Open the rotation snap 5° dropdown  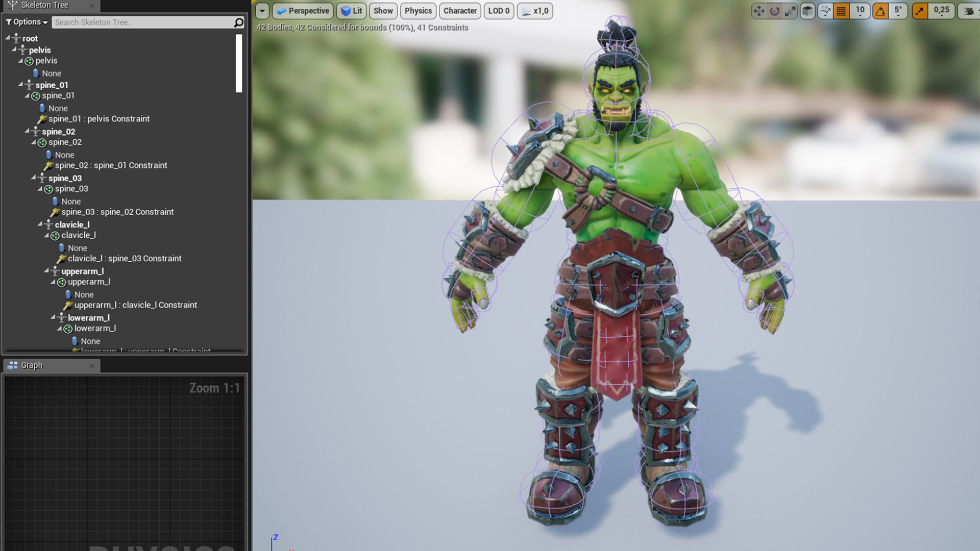(x=898, y=11)
